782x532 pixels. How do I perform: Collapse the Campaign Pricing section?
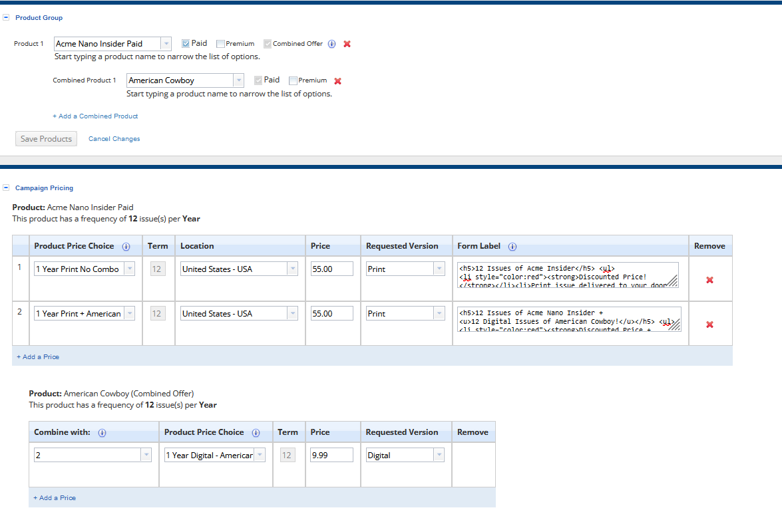(6, 188)
